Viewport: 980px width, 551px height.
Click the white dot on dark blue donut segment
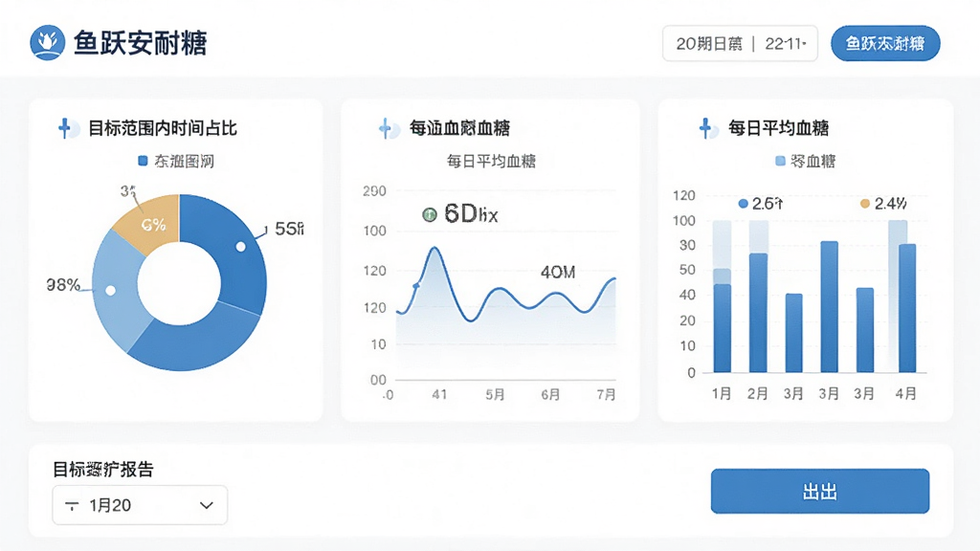coord(240,247)
